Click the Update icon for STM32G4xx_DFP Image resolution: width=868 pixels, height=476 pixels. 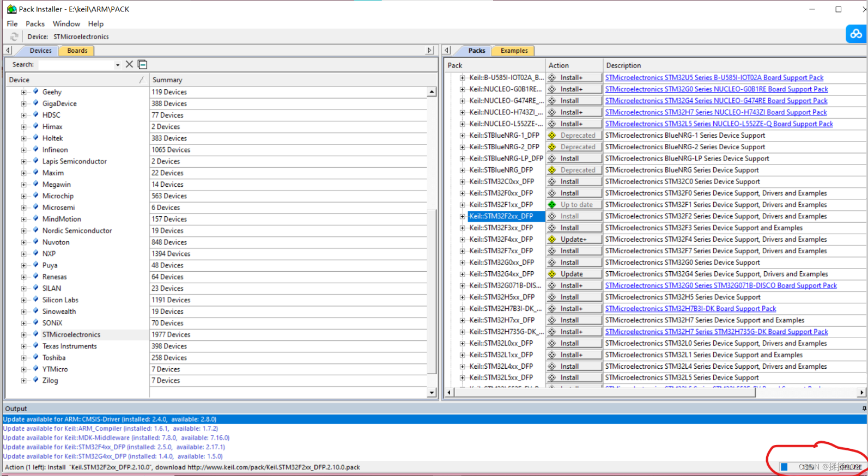point(552,274)
